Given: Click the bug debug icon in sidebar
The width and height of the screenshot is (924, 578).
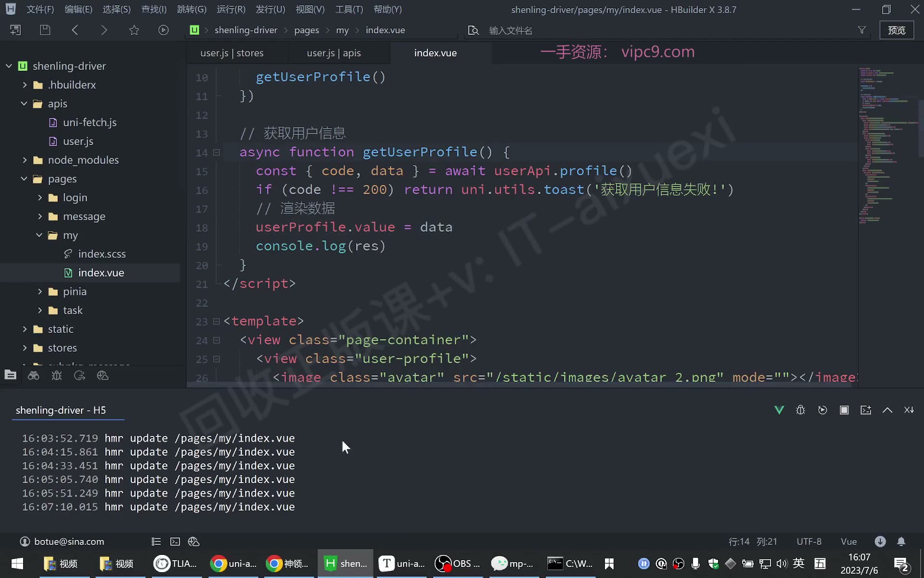Looking at the screenshot, I should (x=57, y=375).
